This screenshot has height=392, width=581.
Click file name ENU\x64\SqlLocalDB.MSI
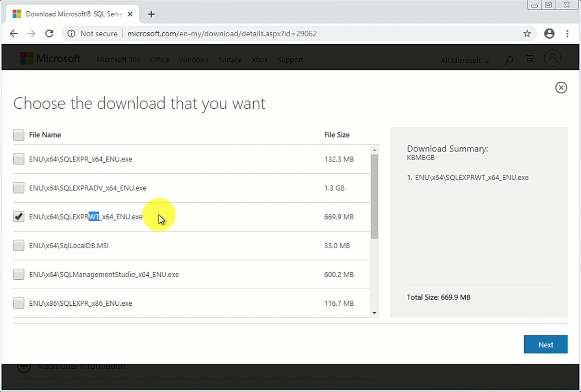tap(69, 245)
